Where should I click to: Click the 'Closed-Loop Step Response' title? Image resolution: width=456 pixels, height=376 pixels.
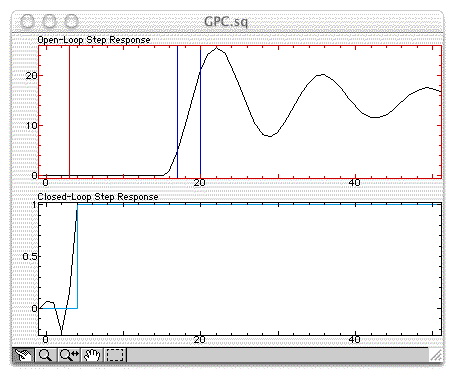[x=98, y=197]
